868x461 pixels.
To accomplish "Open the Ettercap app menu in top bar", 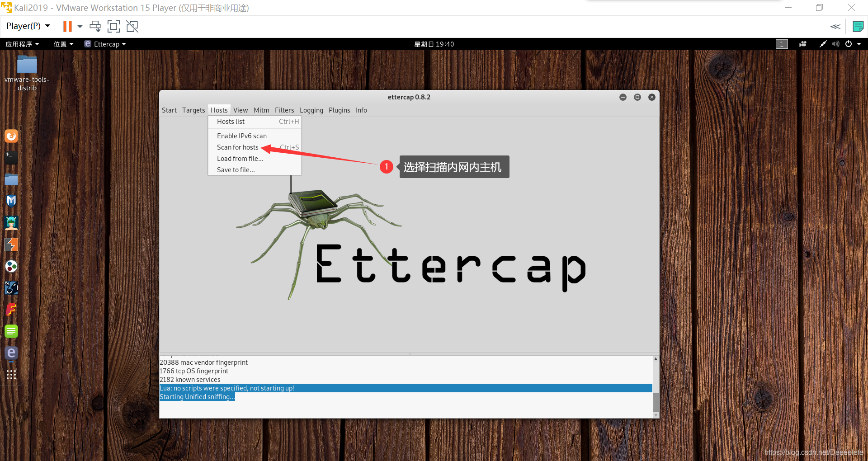I will pos(105,44).
